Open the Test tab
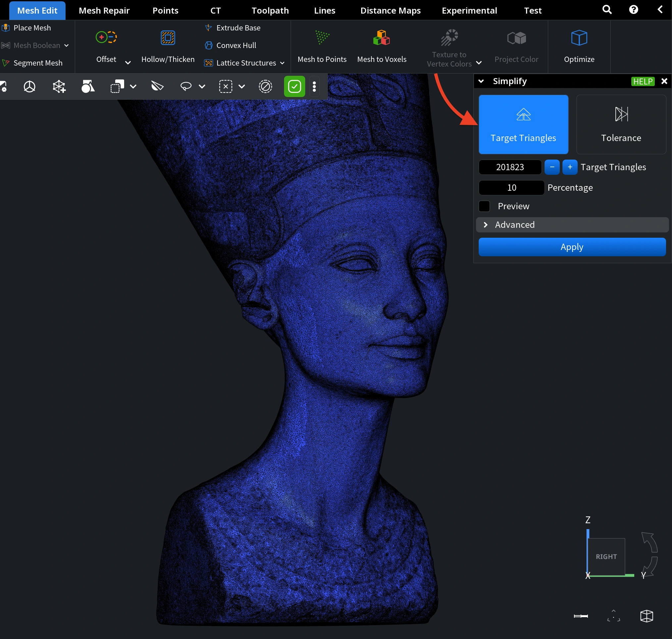 coord(533,11)
